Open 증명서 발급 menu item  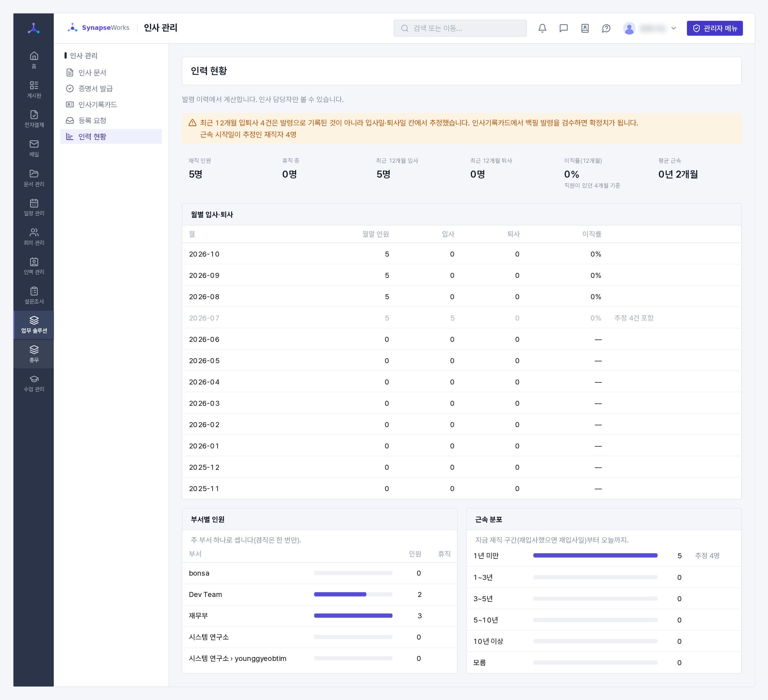point(111,88)
